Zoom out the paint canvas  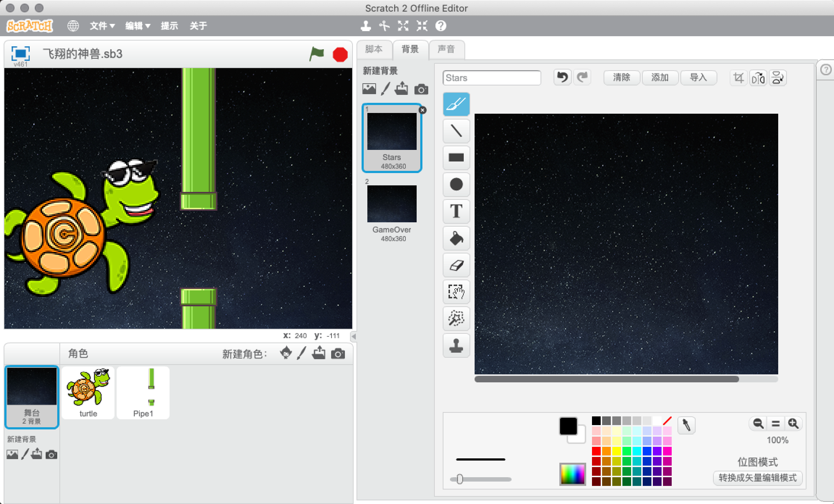(x=758, y=423)
